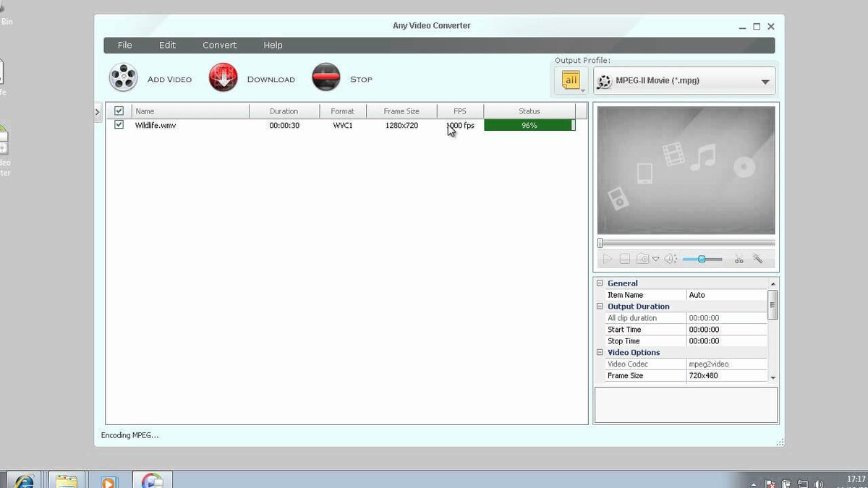Click the stop square button under the preview
Viewport: 868px width, 488px height.
625,259
